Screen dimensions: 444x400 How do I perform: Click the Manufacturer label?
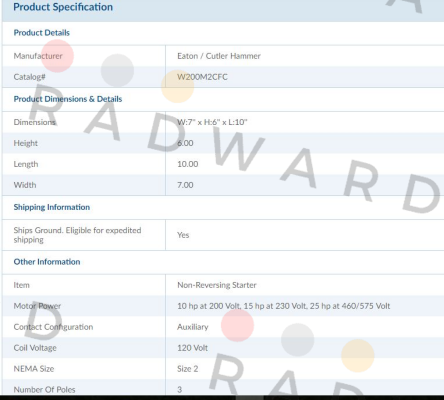pyautogui.click(x=38, y=56)
